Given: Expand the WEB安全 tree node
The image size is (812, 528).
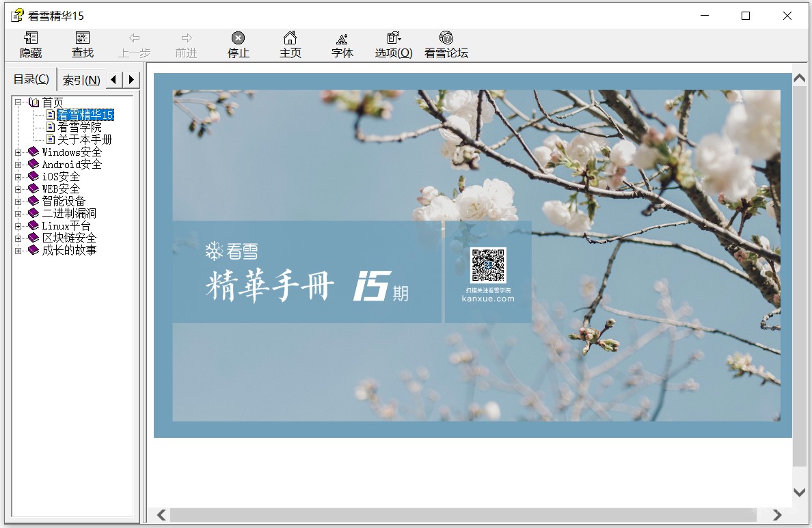Looking at the screenshot, I should click(18, 189).
